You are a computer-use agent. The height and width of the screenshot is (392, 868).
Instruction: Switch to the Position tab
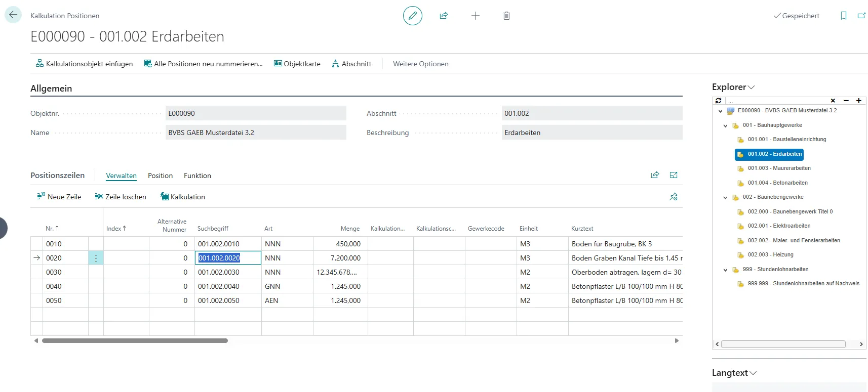click(x=160, y=176)
